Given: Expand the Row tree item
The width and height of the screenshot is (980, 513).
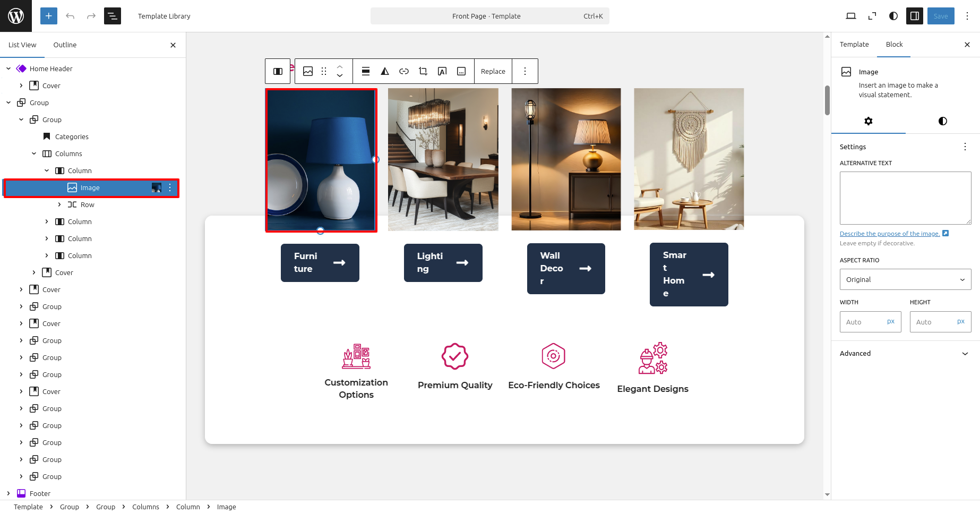Looking at the screenshot, I should click(x=59, y=204).
